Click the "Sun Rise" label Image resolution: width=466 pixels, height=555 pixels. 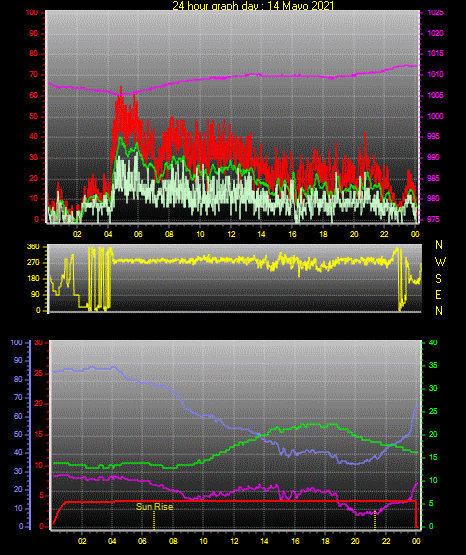[x=155, y=507]
